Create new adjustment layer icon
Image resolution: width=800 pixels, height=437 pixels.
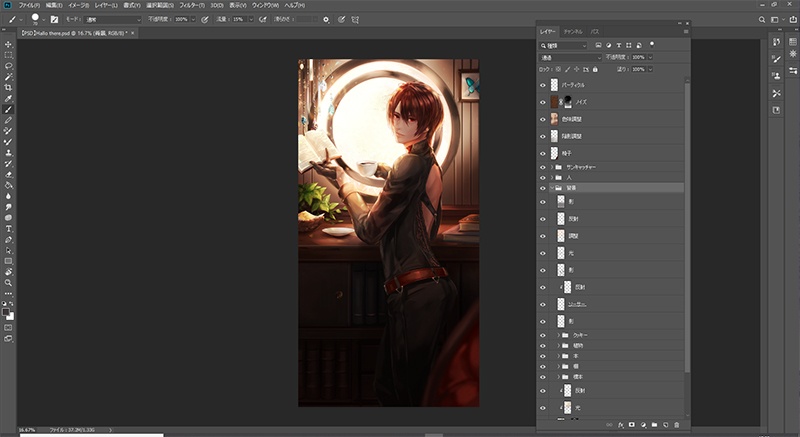click(643, 425)
